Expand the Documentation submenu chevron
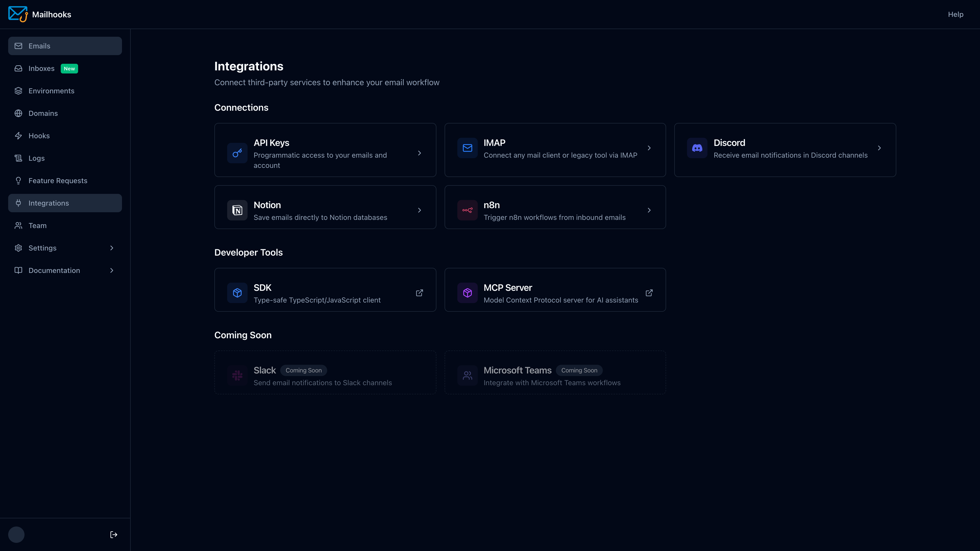Screen dimensions: 980x551 click(x=112, y=270)
